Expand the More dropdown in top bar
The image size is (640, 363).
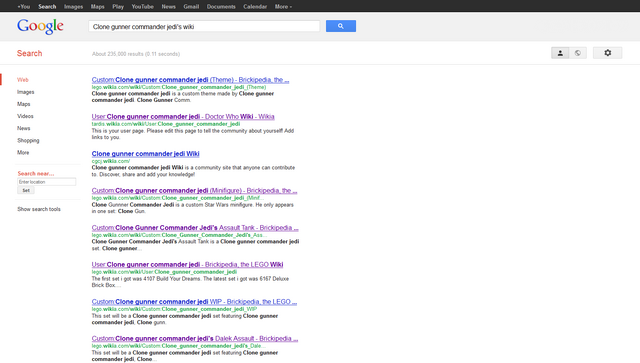[283, 7]
